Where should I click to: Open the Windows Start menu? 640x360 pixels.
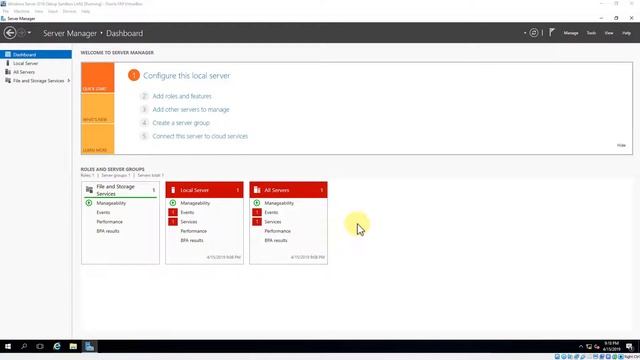tap(8, 347)
